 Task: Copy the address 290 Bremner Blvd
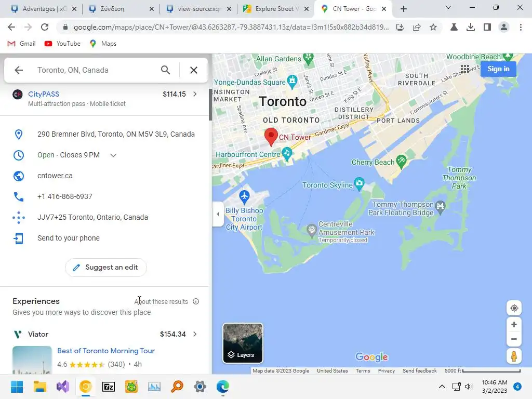[104, 135]
